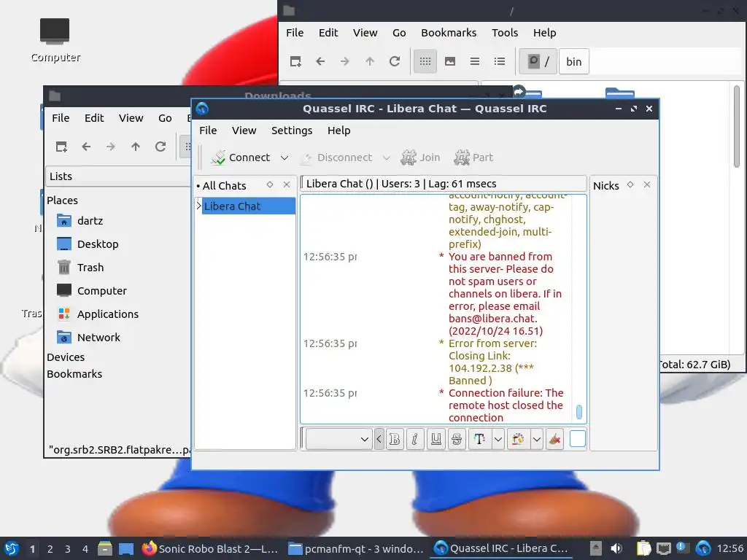Click the chat message input field
This screenshot has width=747, height=560.
click(x=578, y=438)
